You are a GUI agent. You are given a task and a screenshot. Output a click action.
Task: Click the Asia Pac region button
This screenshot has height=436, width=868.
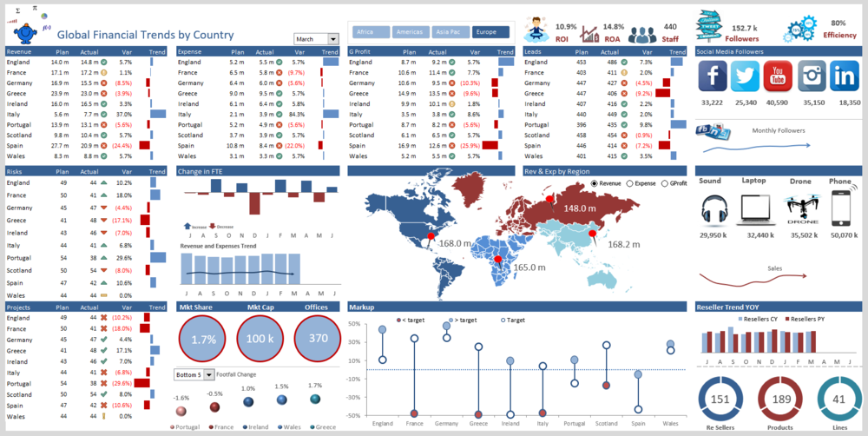click(x=450, y=32)
